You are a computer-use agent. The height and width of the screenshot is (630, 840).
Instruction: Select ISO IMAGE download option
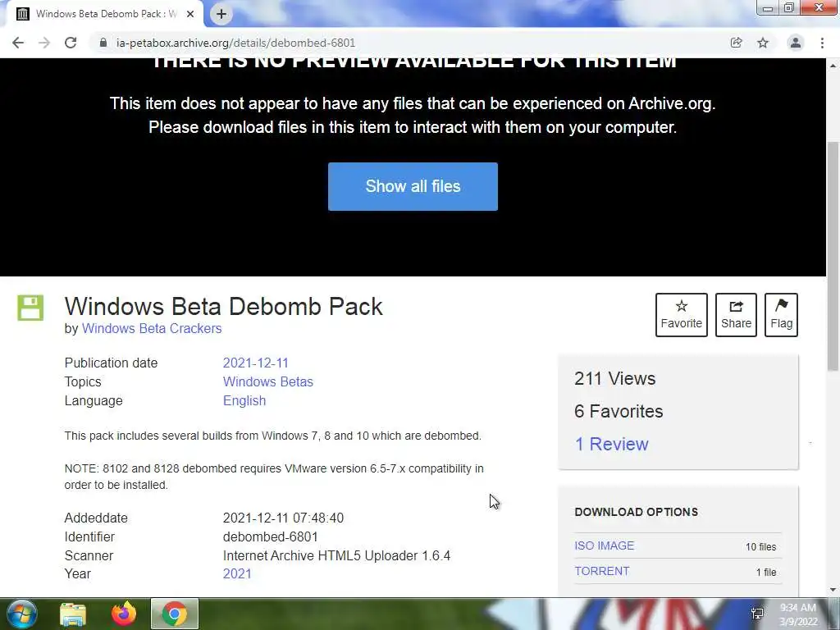click(605, 546)
